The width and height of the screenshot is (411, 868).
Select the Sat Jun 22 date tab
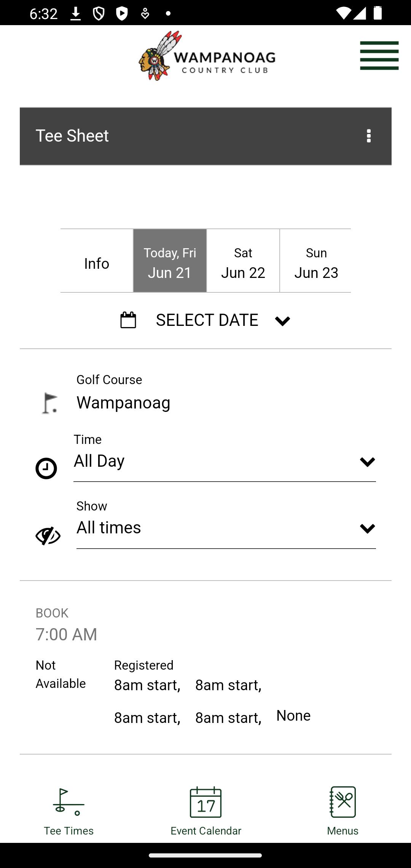tap(243, 261)
